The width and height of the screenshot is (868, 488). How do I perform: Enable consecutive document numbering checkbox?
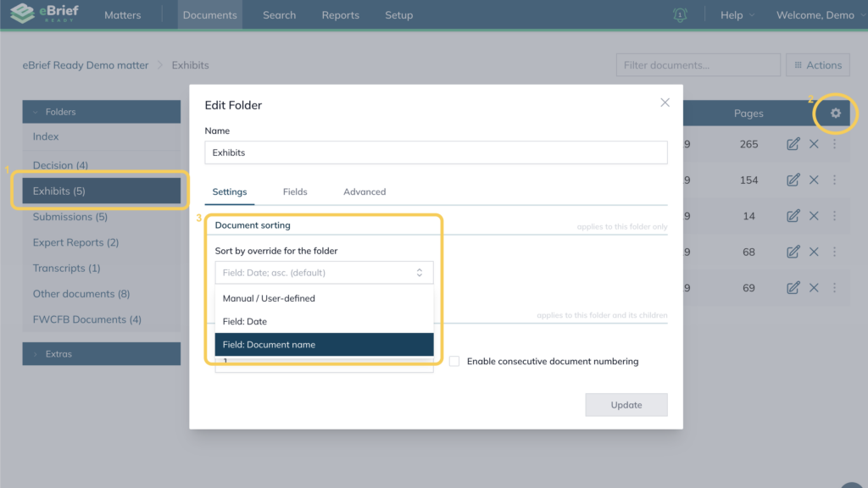tap(454, 361)
